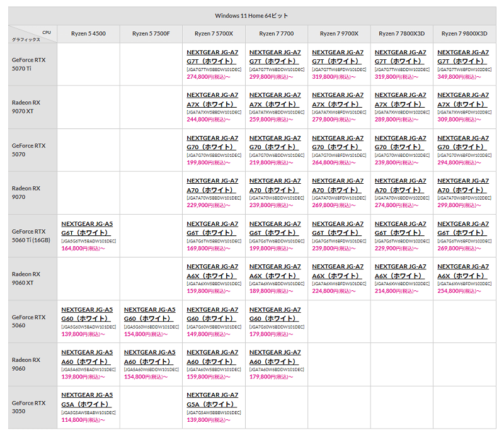Open the 199,800 yen JG-A7 G70 link

pyautogui.click(x=212, y=142)
